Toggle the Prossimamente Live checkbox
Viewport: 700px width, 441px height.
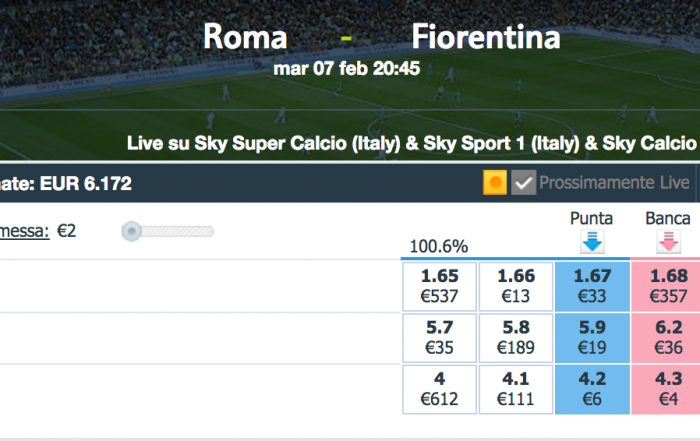(x=523, y=183)
